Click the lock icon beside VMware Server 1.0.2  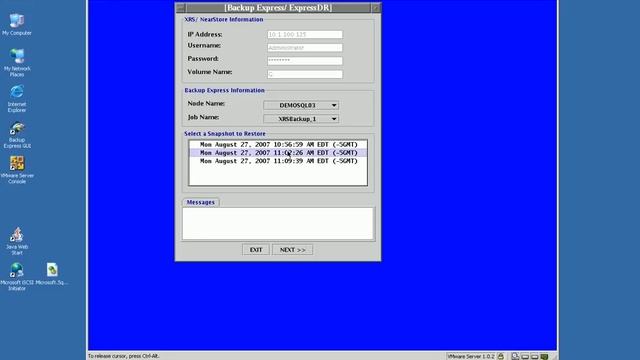500,356
